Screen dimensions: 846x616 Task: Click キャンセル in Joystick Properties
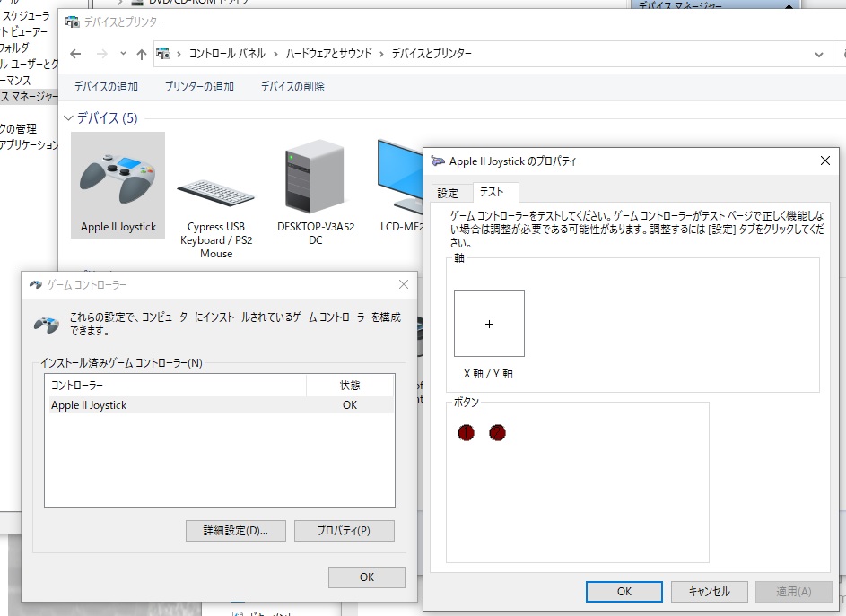click(x=709, y=591)
